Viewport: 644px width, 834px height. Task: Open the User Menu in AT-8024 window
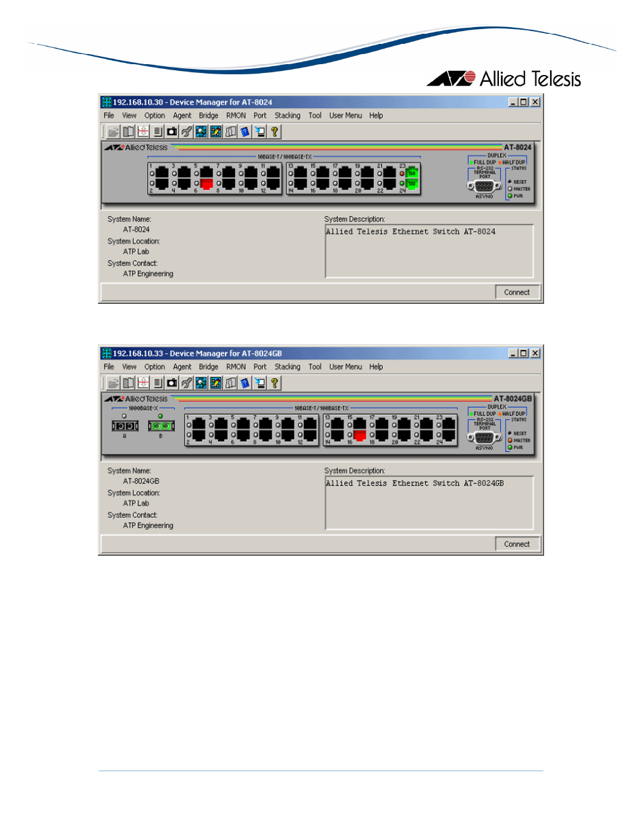[x=346, y=115]
